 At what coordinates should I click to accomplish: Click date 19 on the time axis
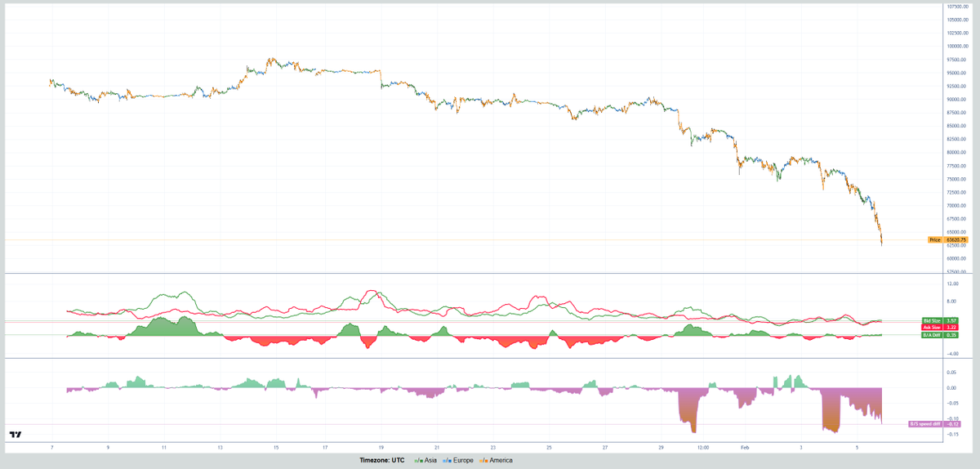(x=381, y=448)
